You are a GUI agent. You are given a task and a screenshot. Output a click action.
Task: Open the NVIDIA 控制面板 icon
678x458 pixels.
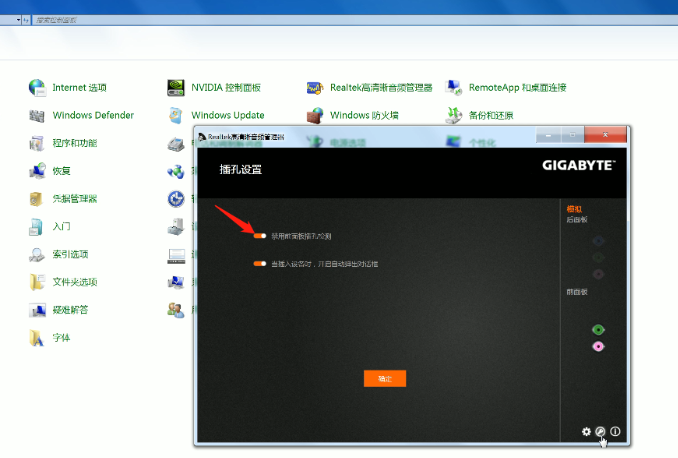pos(176,87)
